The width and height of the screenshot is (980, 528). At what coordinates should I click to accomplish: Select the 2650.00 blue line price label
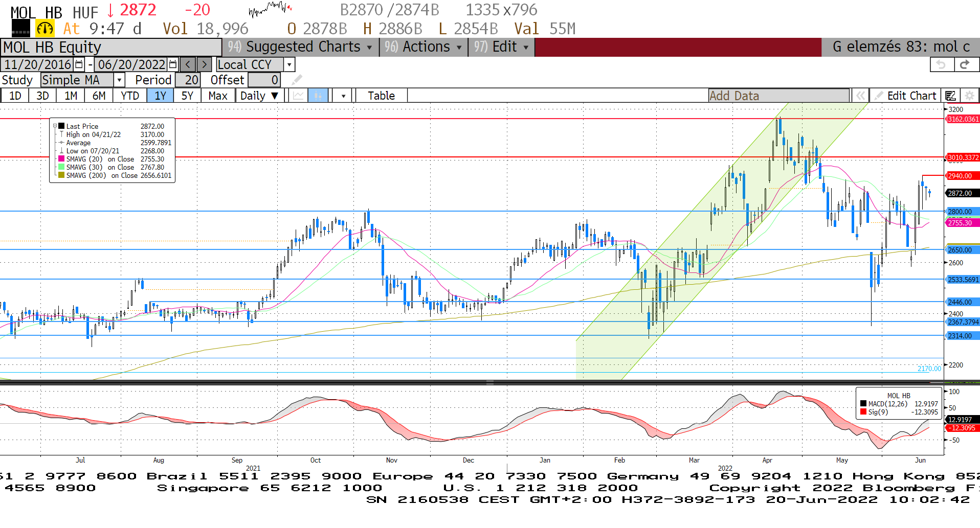click(x=963, y=250)
